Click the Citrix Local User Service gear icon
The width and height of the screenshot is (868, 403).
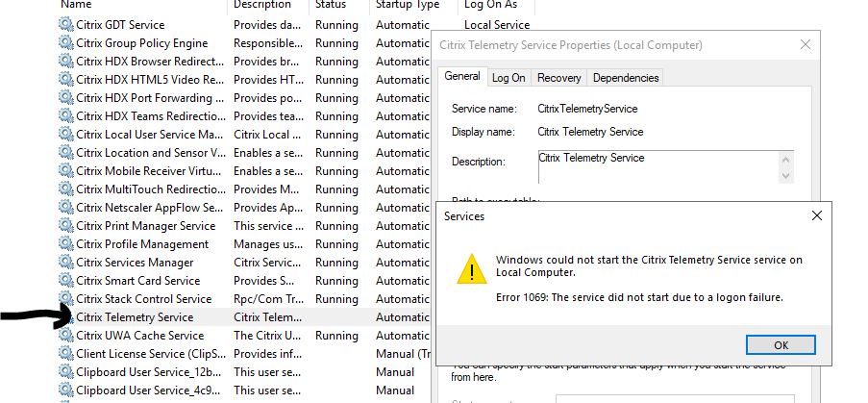(x=66, y=135)
